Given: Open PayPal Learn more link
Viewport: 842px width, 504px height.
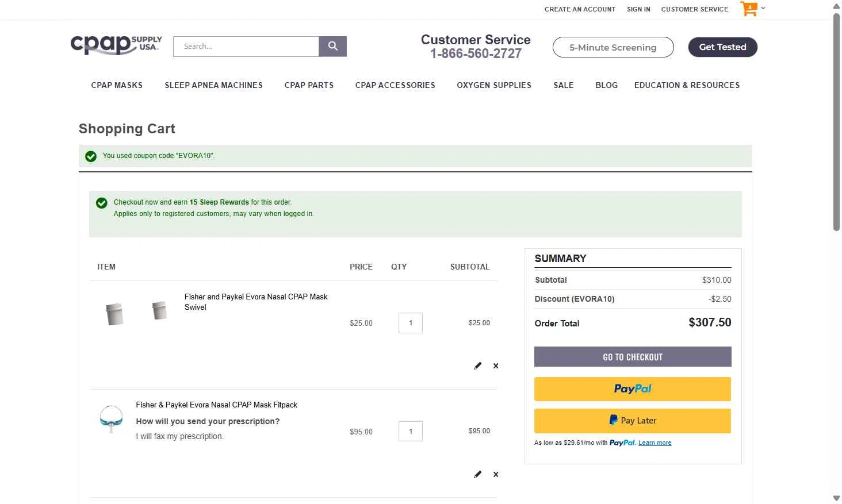Looking at the screenshot, I should (x=655, y=443).
